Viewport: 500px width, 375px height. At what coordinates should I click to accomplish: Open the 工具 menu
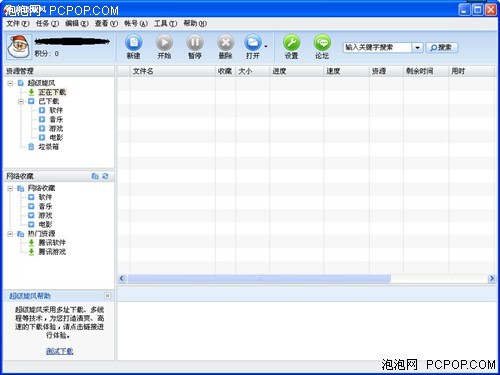coord(165,23)
